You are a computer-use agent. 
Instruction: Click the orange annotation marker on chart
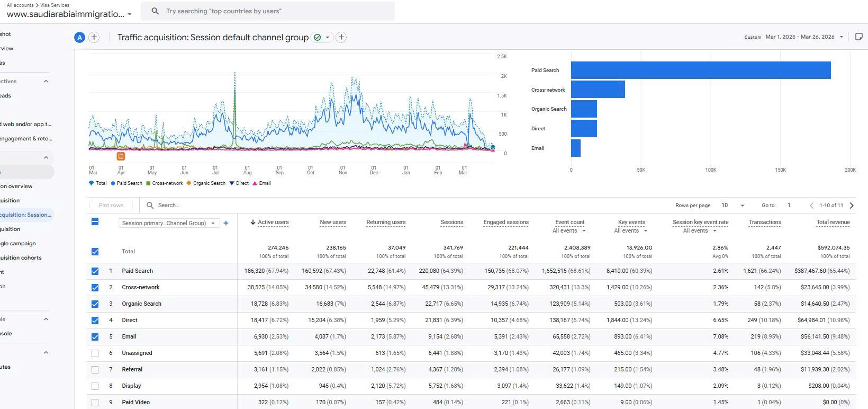click(121, 156)
